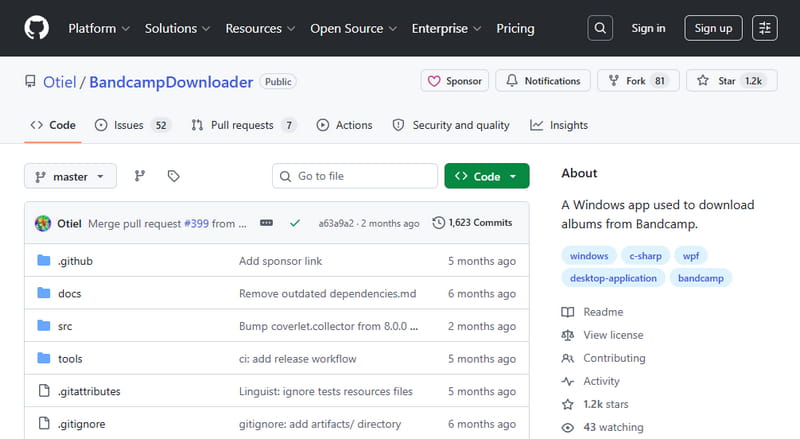Click the Go to file field
The height and width of the screenshot is (439, 800).
[x=355, y=176]
